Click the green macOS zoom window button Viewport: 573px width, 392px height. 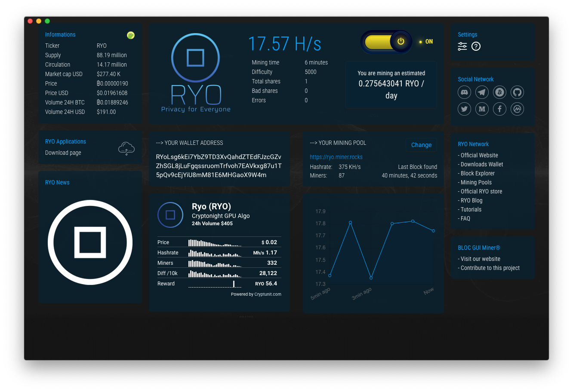(x=47, y=21)
